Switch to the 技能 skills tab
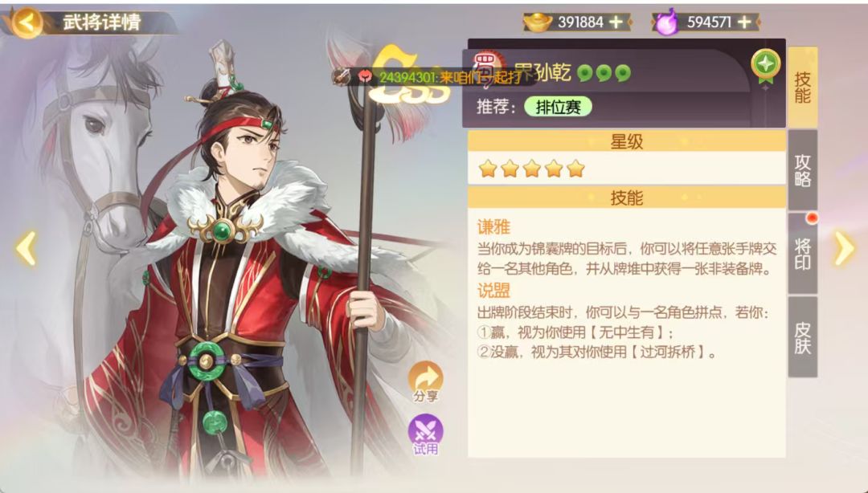 pos(803,88)
